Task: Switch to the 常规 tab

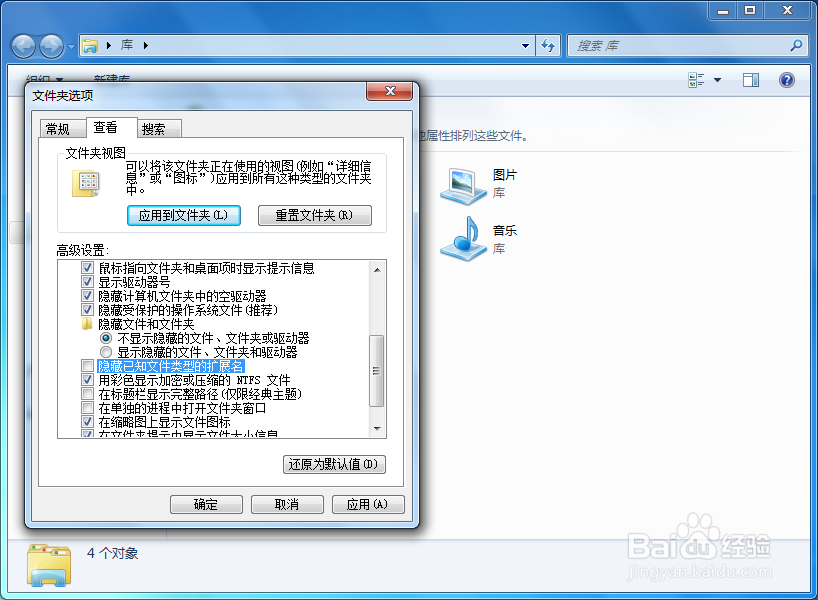Action: click(x=62, y=128)
